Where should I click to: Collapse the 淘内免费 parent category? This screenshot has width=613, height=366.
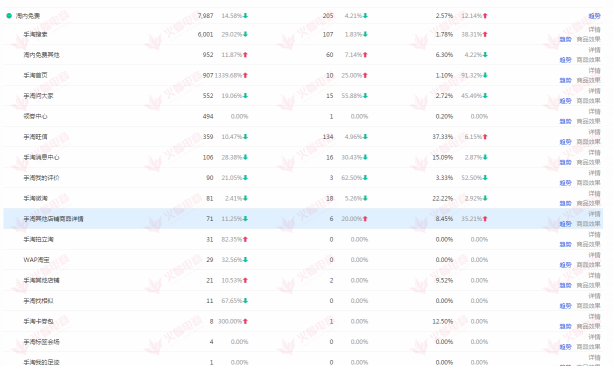tap(9, 16)
